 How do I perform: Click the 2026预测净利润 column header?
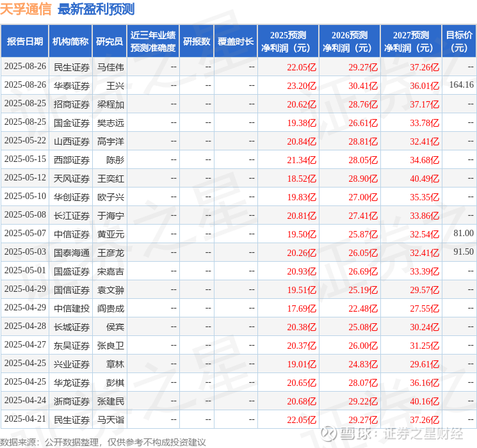click(350, 42)
